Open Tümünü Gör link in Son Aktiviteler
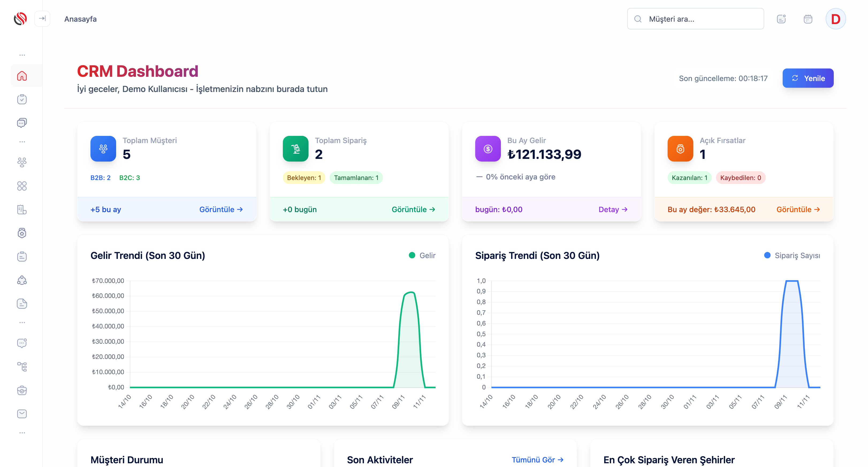The width and height of the screenshot is (868, 467). [x=537, y=460]
